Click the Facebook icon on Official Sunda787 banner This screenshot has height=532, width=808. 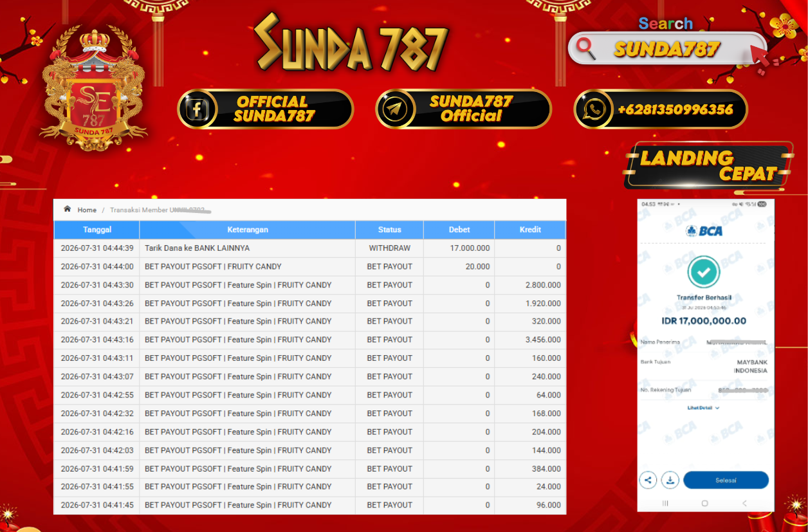point(198,109)
